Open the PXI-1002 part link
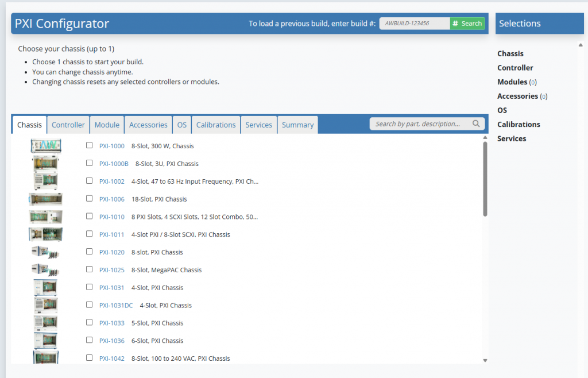The height and width of the screenshot is (378, 588). coord(112,182)
